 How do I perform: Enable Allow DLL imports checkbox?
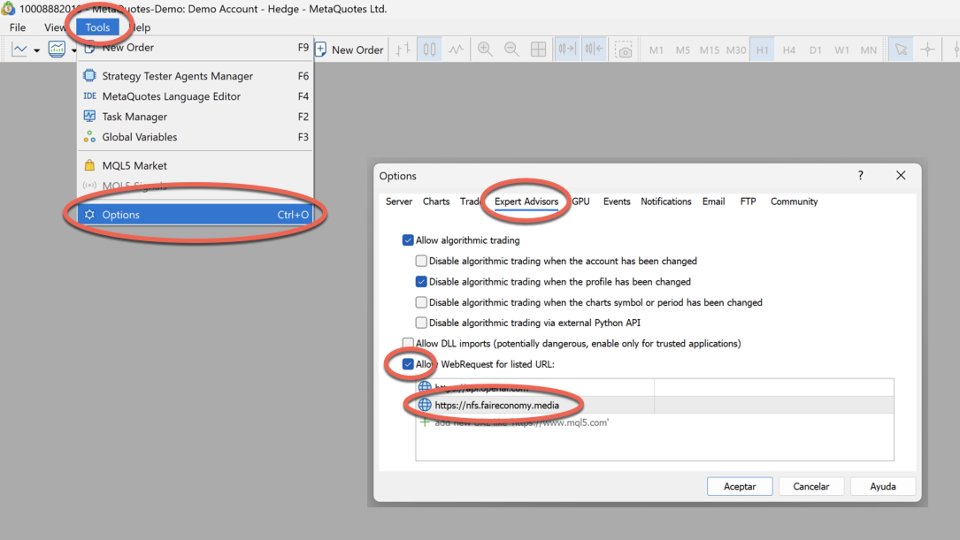coord(408,343)
